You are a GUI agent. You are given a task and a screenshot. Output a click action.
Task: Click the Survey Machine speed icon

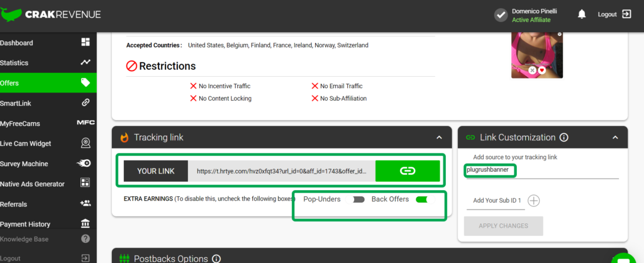pyautogui.click(x=84, y=163)
